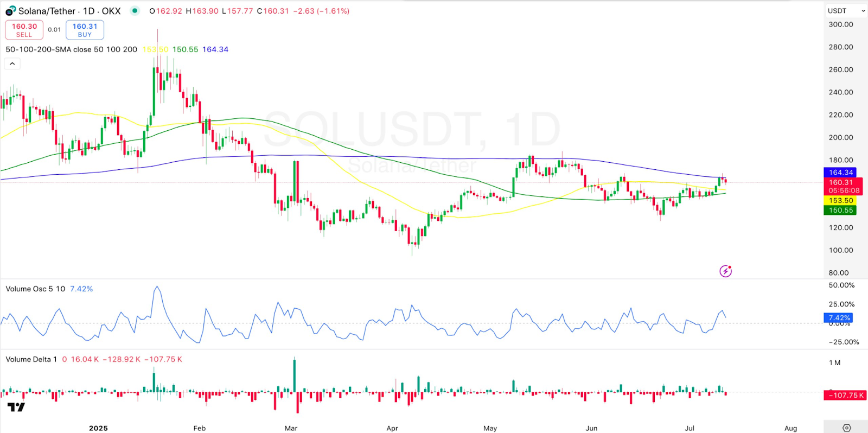Collapse indicator legend with chevron button
Screen dimensions: 868x433
pyautogui.click(x=12, y=63)
